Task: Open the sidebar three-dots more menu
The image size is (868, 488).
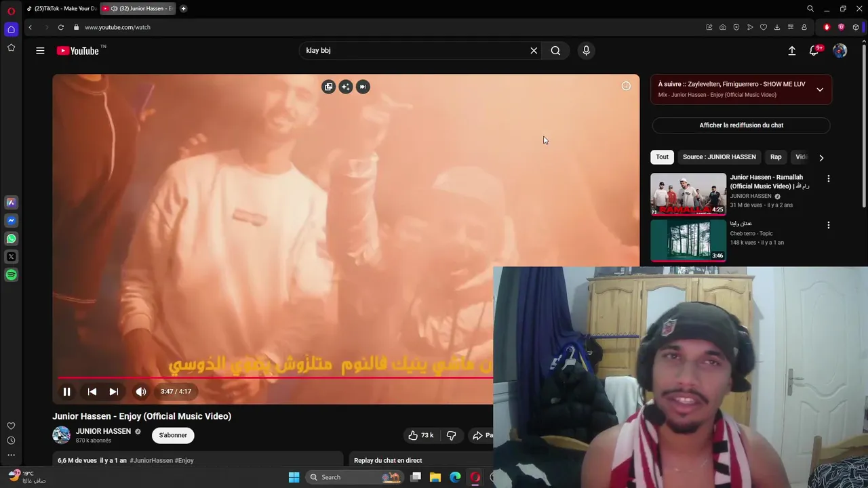Action: [11, 455]
